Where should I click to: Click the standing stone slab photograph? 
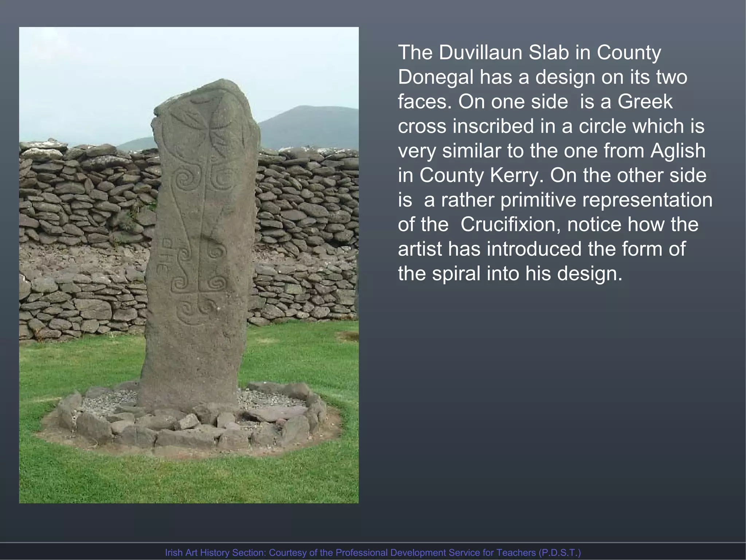[189, 265]
